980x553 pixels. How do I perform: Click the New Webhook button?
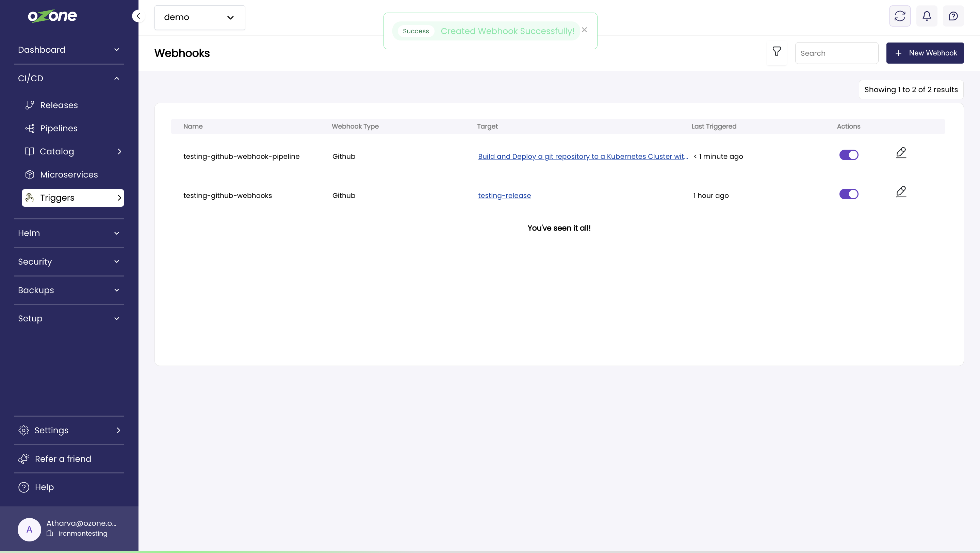pos(925,53)
